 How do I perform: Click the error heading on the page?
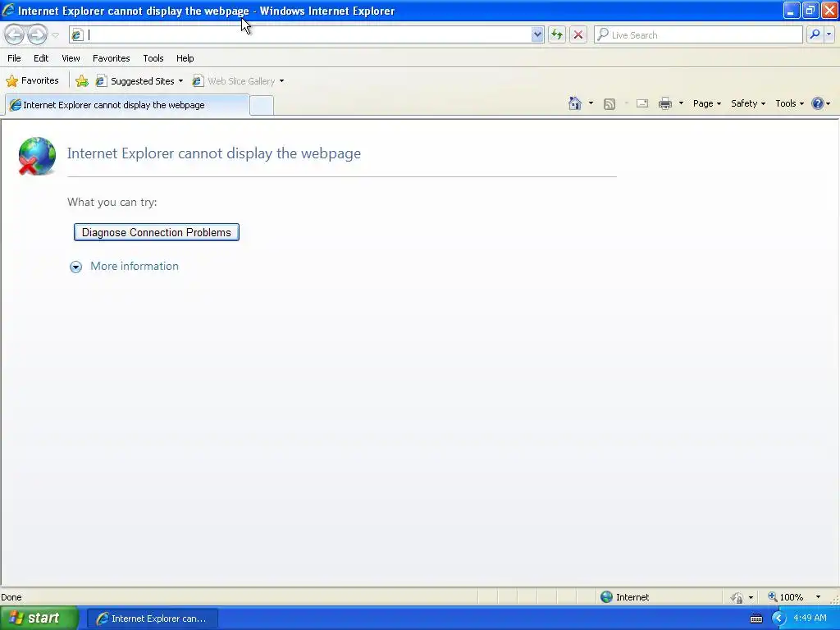(214, 153)
